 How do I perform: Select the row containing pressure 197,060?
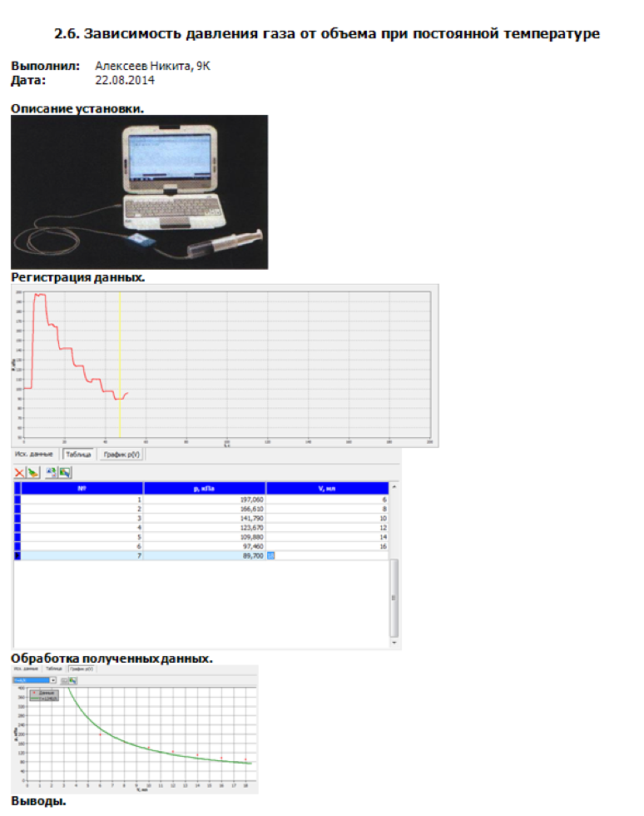(x=204, y=499)
